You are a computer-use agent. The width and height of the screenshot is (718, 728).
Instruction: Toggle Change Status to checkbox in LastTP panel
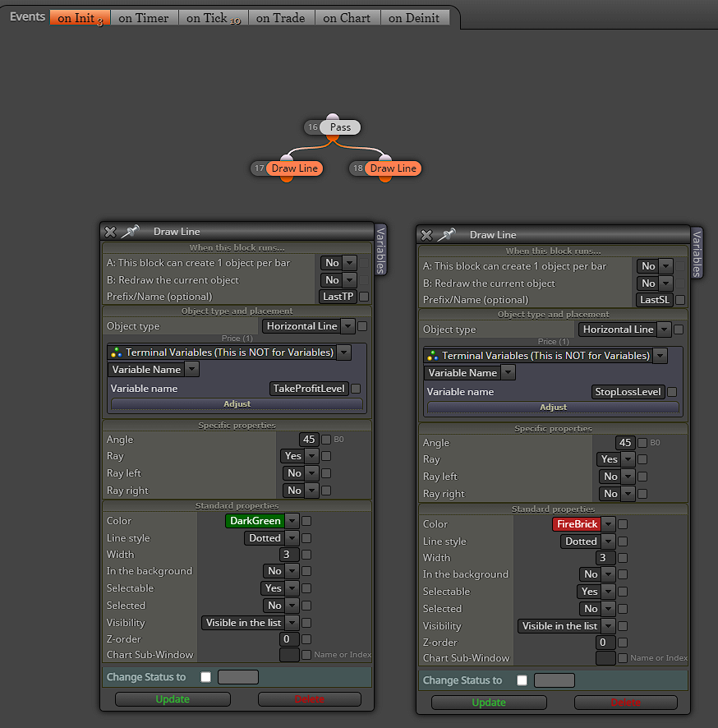[x=205, y=677]
